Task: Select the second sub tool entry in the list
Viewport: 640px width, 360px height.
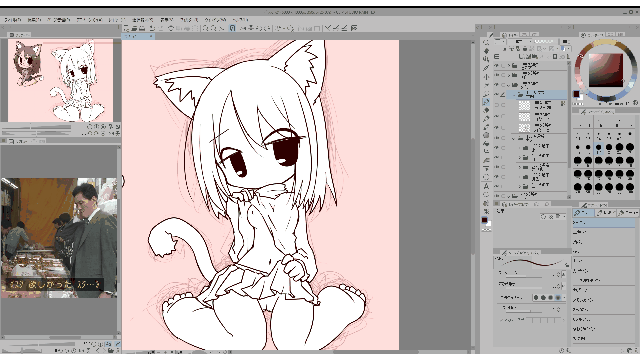Action: click(x=604, y=232)
